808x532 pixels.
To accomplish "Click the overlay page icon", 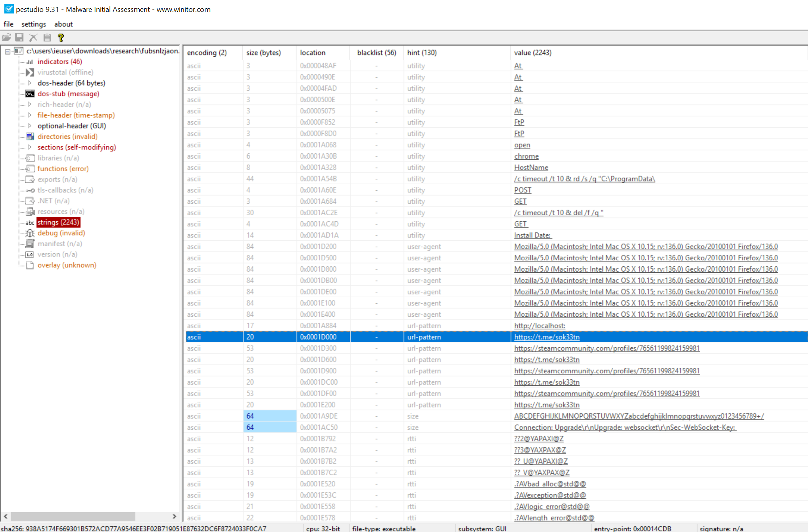I will 30,265.
